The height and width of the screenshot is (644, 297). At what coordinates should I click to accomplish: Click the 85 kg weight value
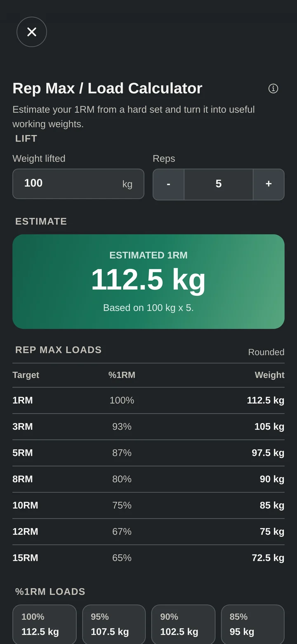tap(272, 505)
